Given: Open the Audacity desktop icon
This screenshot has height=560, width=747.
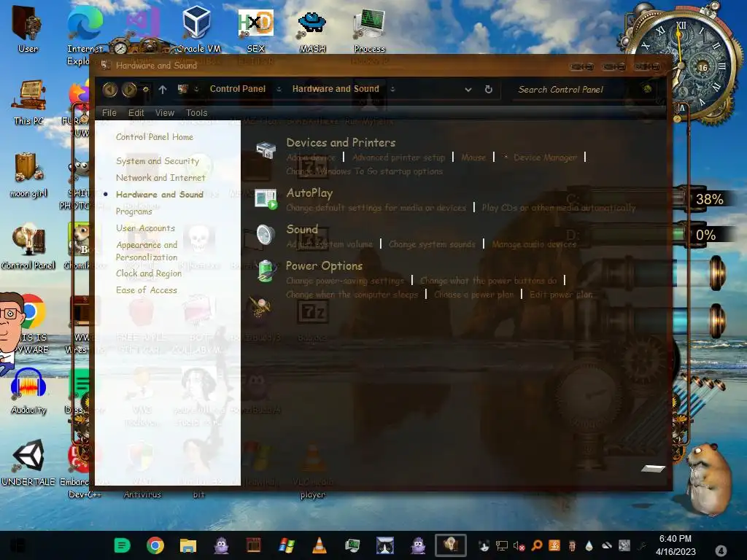Looking at the screenshot, I should (28, 392).
